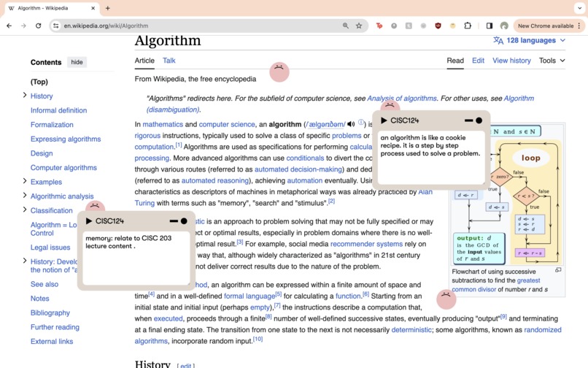This screenshot has width=588, height=368.
Task: Jump to (Top) in Contents
Action: pyautogui.click(x=39, y=82)
